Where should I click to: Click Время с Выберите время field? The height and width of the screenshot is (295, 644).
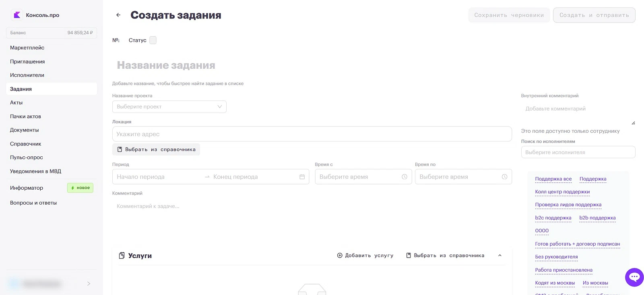coord(363,177)
